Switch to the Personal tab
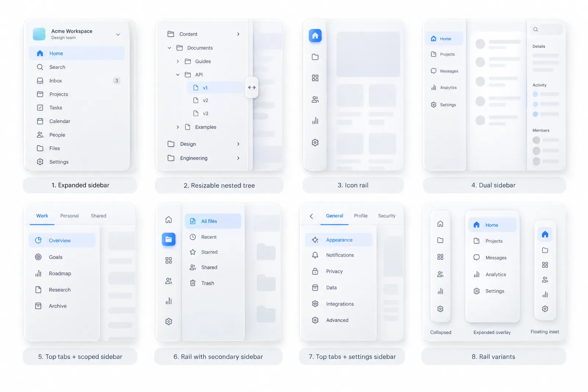 click(69, 216)
